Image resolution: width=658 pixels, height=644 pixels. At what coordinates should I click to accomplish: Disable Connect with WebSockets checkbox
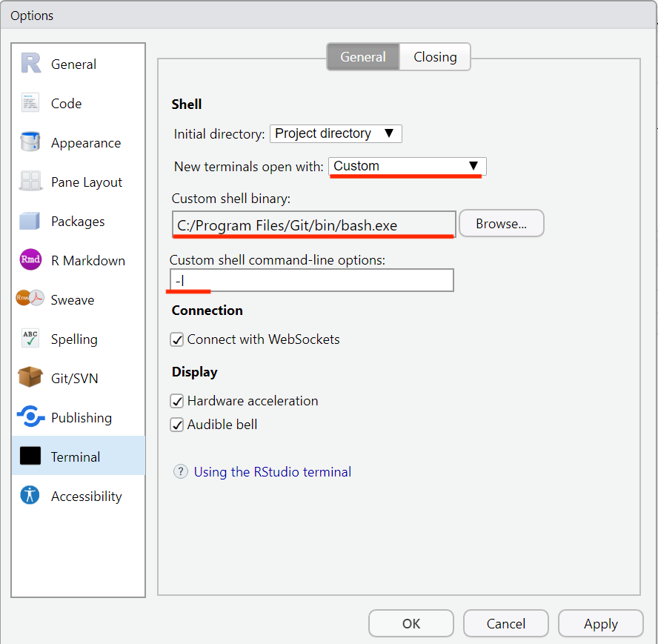[177, 339]
